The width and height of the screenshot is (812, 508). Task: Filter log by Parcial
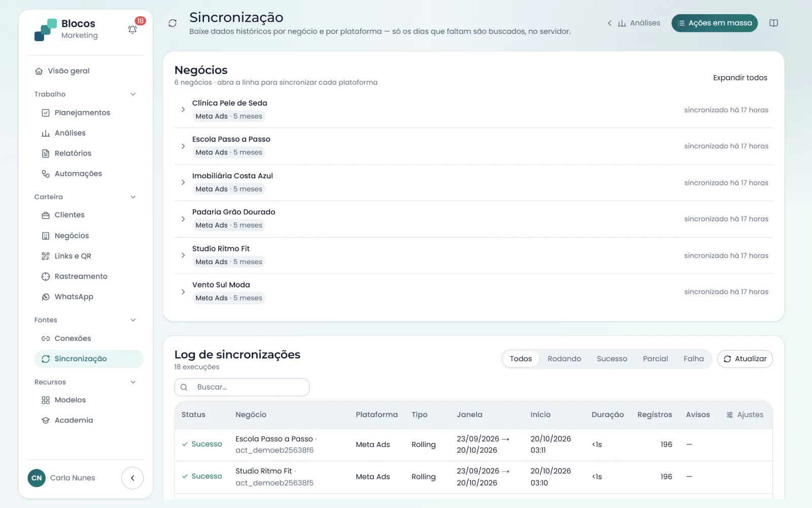(655, 359)
